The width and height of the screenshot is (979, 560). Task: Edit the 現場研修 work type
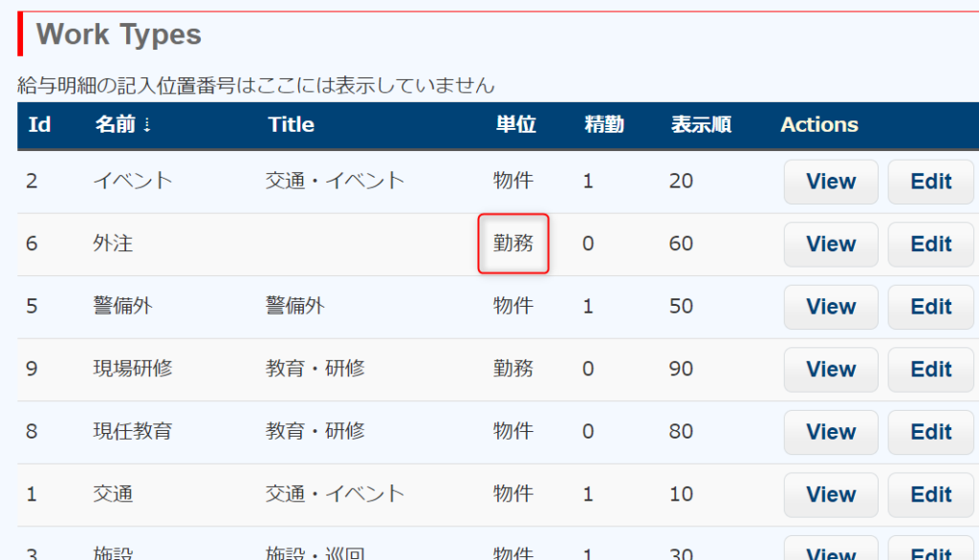click(x=929, y=370)
